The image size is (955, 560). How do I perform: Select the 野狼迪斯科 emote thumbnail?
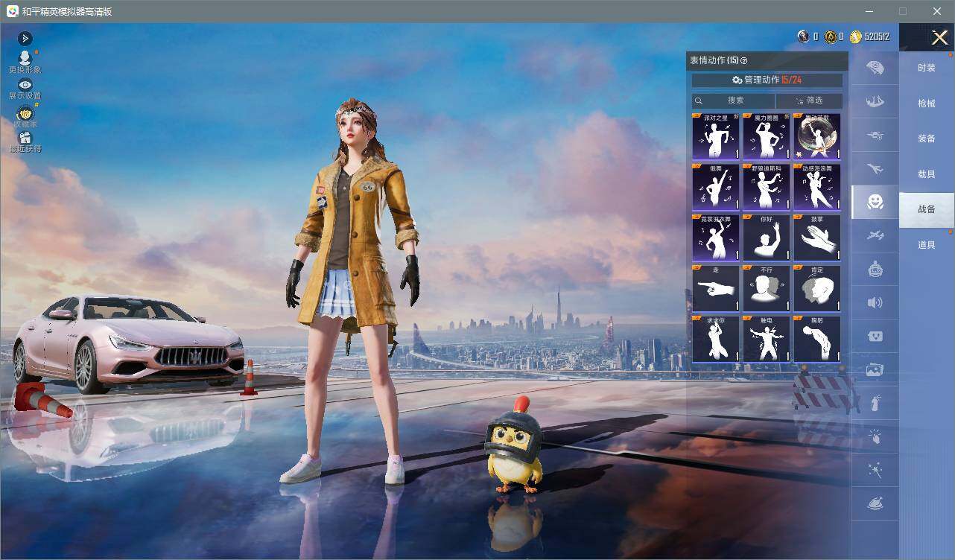[767, 187]
